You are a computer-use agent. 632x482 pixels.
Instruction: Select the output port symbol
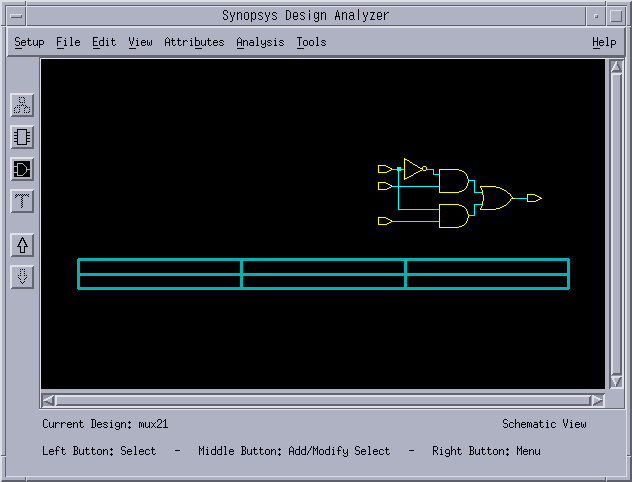click(x=534, y=198)
